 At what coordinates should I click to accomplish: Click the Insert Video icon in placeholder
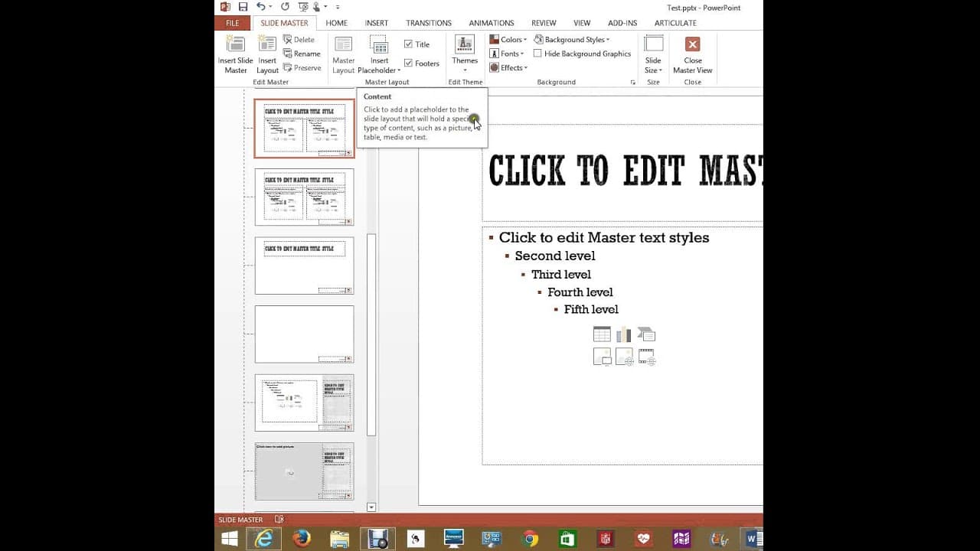(646, 357)
